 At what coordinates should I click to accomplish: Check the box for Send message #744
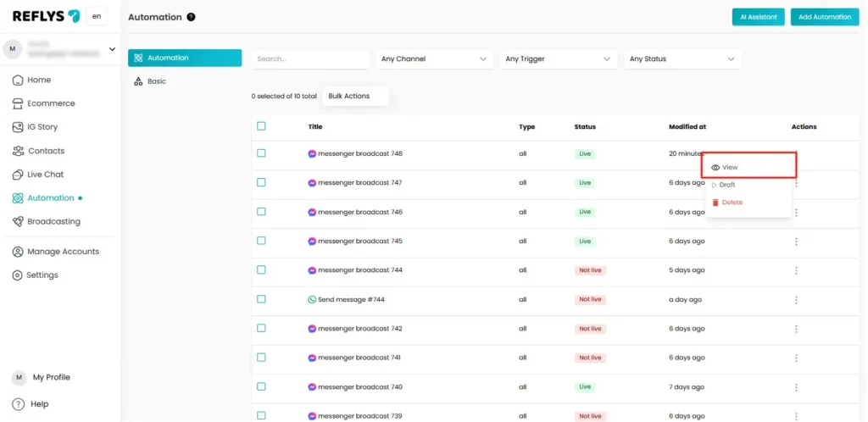tap(261, 299)
